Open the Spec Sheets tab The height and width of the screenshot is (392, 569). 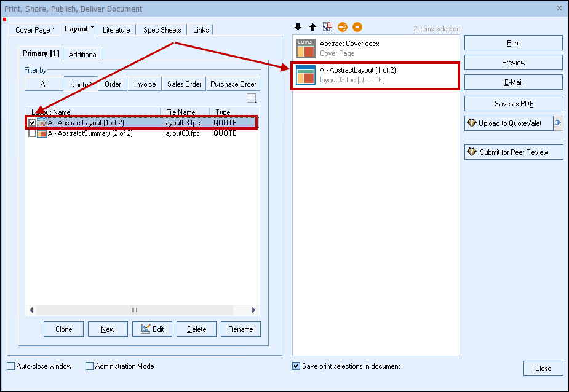click(x=162, y=29)
